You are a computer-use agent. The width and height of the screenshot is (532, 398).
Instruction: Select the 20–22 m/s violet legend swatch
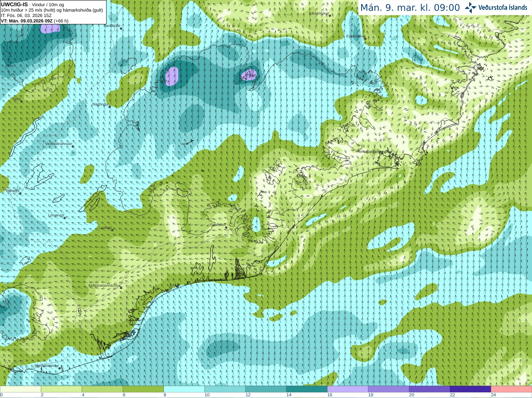[430, 389]
